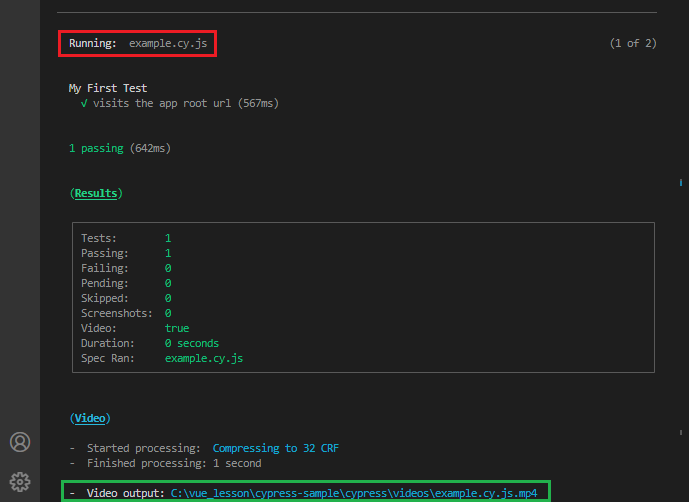Click the 'Screenshots:' row label
Screen dimensions: 689x502
point(117,313)
